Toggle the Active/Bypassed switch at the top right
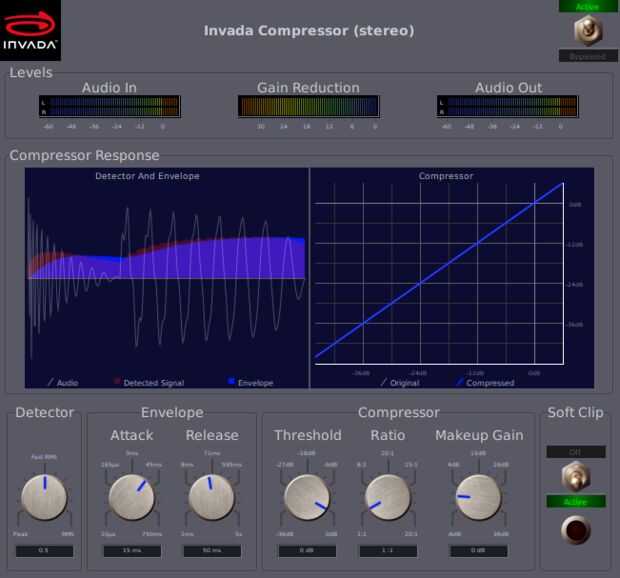Viewport: 620px width, 578px height. point(588,30)
